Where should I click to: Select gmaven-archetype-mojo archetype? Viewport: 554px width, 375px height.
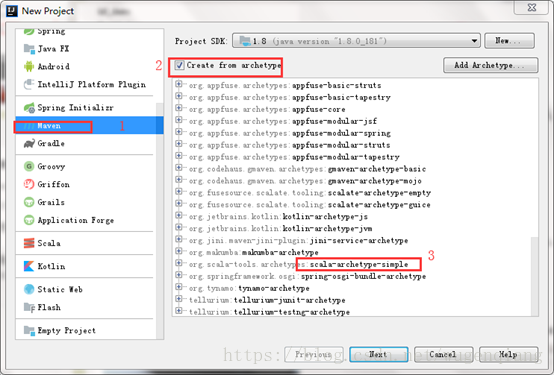[x=305, y=181]
